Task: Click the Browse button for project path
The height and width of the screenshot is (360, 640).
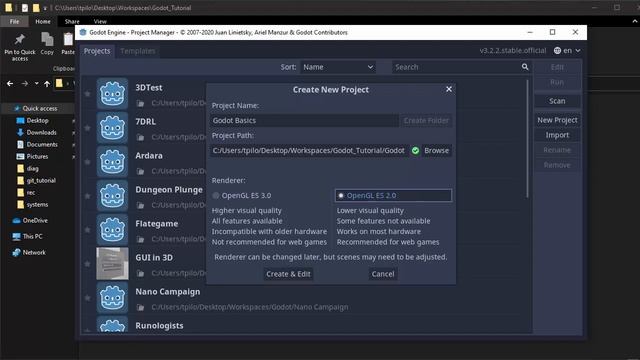Action: [x=436, y=151]
